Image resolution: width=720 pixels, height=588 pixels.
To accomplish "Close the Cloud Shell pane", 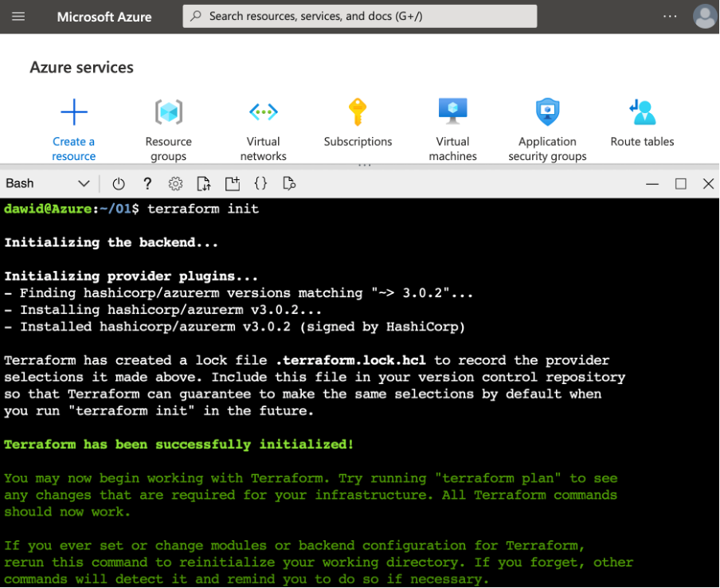I will tap(708, 184).
